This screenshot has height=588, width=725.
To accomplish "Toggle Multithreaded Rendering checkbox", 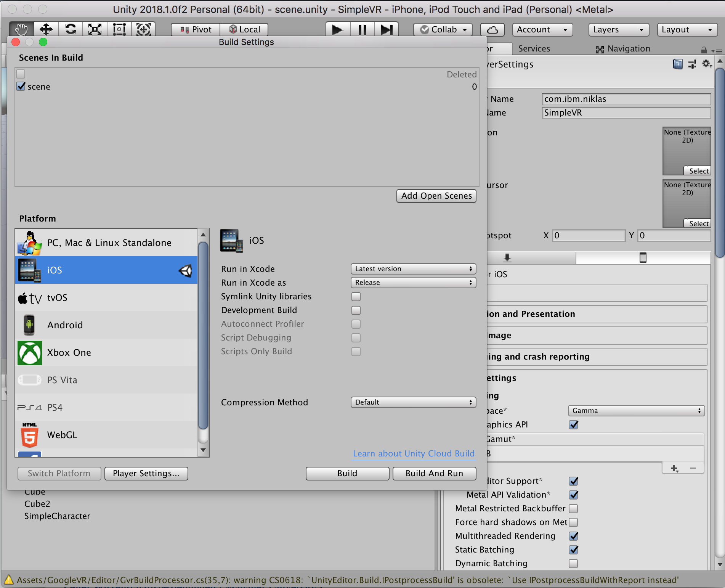I will (x=574, y=536).
